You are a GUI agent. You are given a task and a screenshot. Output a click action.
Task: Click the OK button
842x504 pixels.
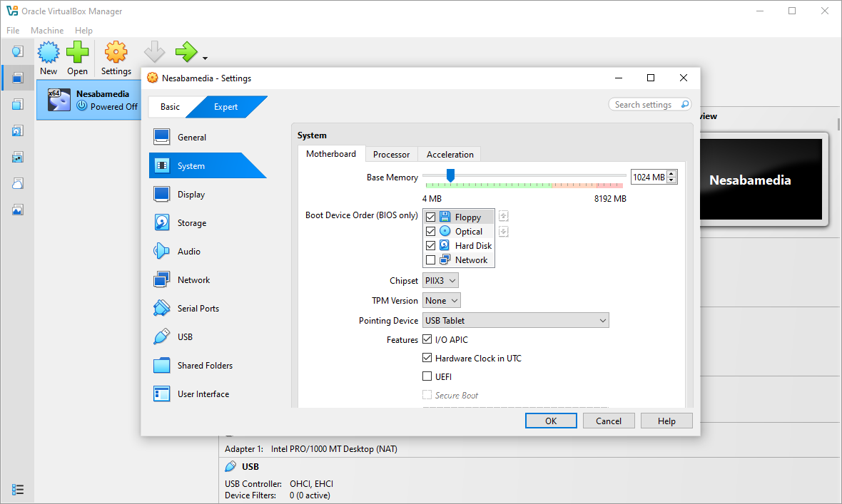(x=551, y=421)
